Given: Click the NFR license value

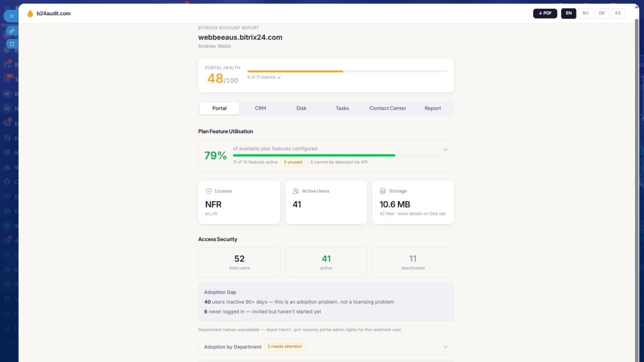Looking at the screenshot, I should pyautogui.click(x=213, y=204).
